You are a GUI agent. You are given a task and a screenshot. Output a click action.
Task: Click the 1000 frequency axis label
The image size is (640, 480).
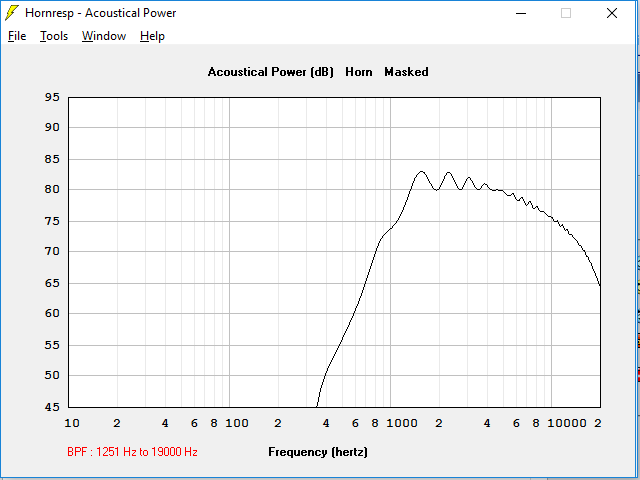click(402, 423)
